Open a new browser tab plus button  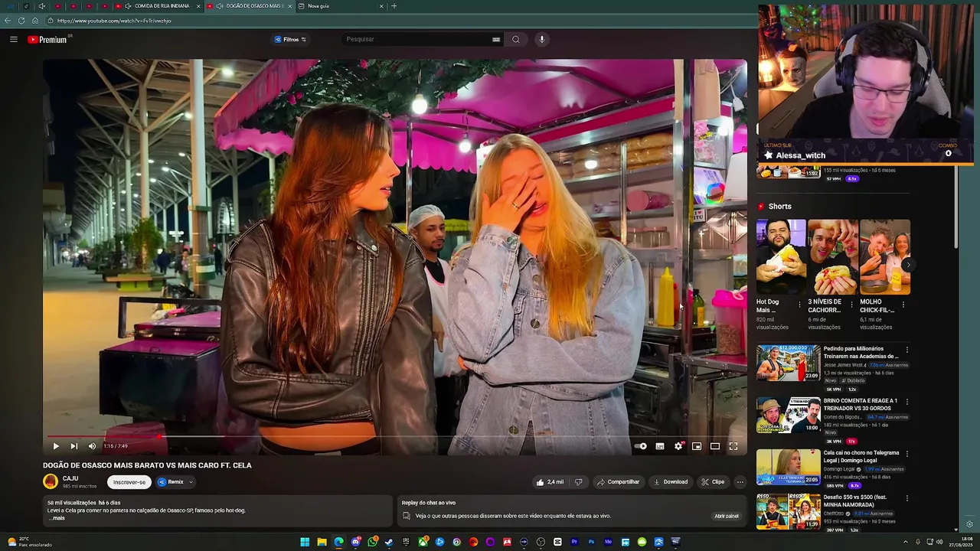pos(394,6)
